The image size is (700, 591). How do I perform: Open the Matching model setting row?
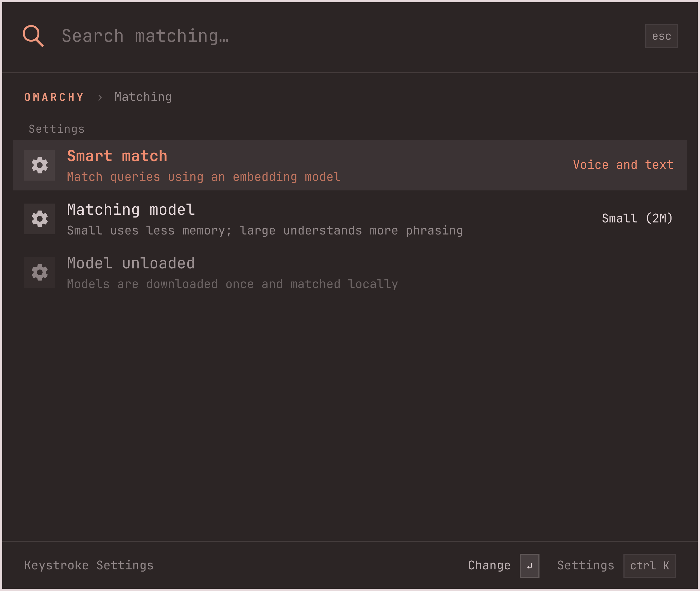click(350, 219)
